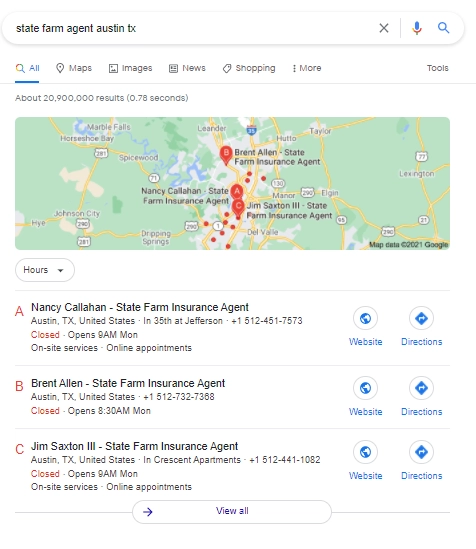Open Nancy Callahan State Farm listing title
476x549 pixels.
point(140,307)
